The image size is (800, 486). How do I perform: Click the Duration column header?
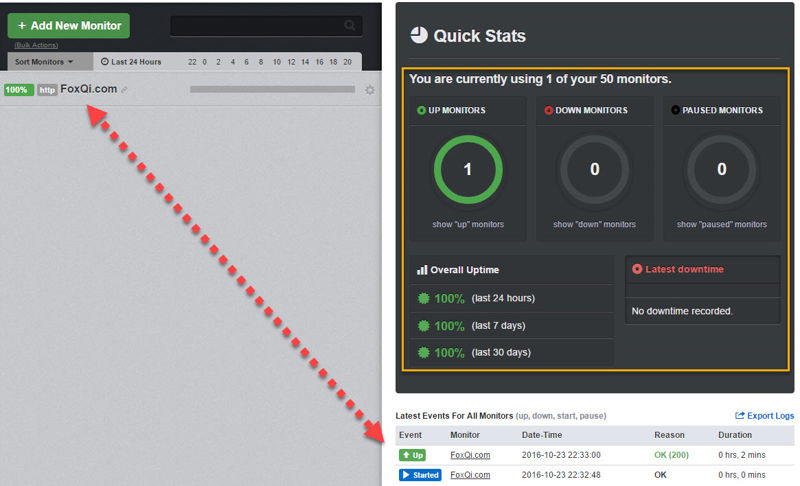735,435
